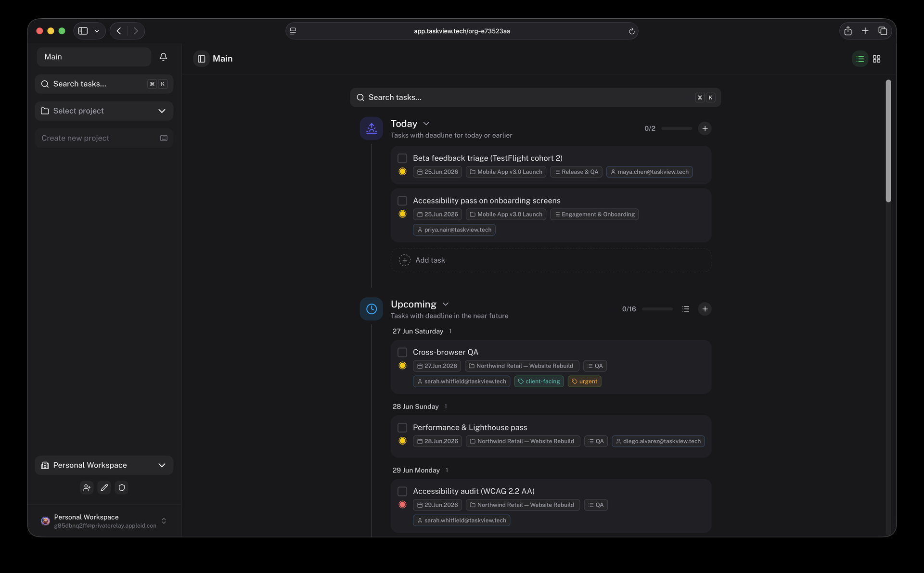Select the Main item in sidebar

pyautogui.click(x=94, y=57)
